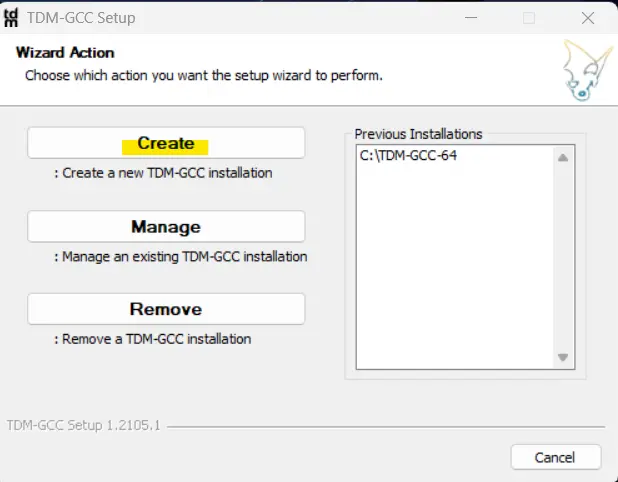Image resolution: width=618 pixels, height=482 pixels.
Task: Click the list's scroll down arrow
Action: (x=563, y=357)
